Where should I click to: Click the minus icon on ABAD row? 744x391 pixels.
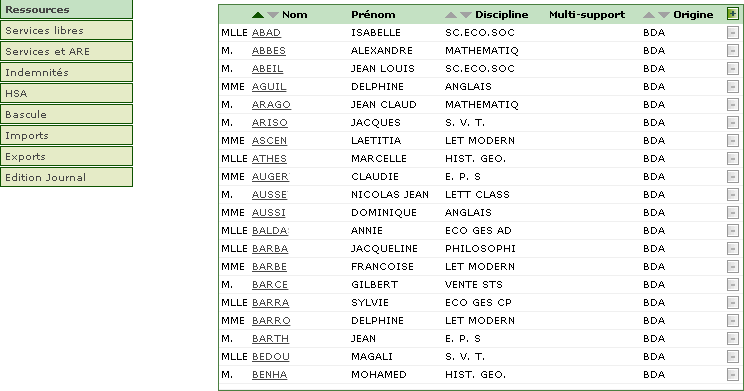[733, 33]
